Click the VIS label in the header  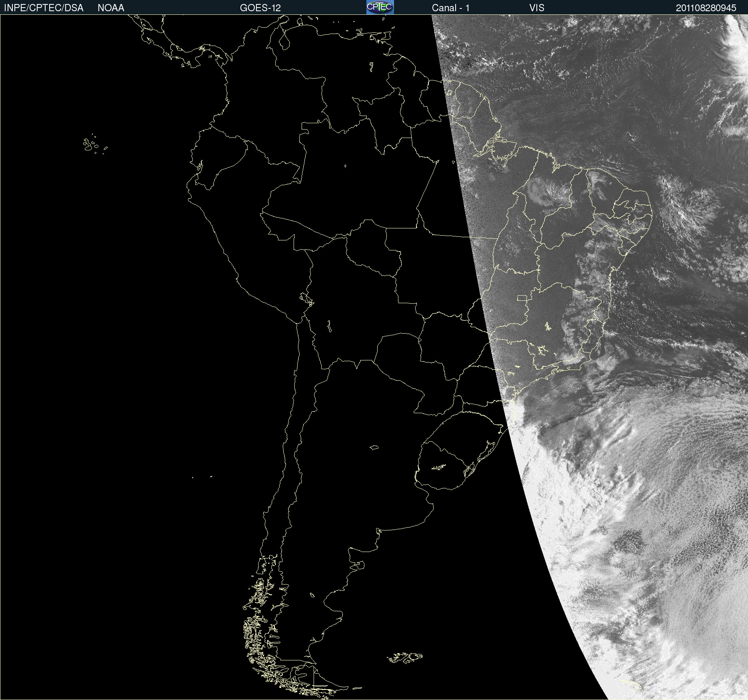point(537,8)
